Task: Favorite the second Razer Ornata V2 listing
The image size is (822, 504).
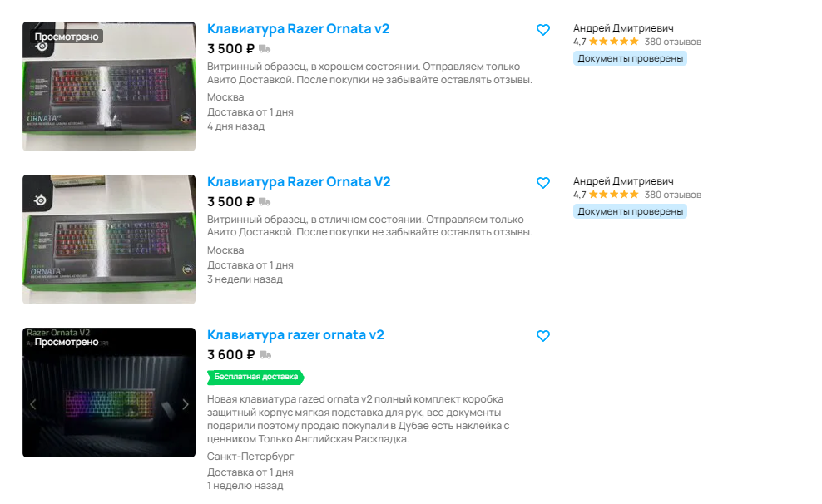Action: pos(543,183)
